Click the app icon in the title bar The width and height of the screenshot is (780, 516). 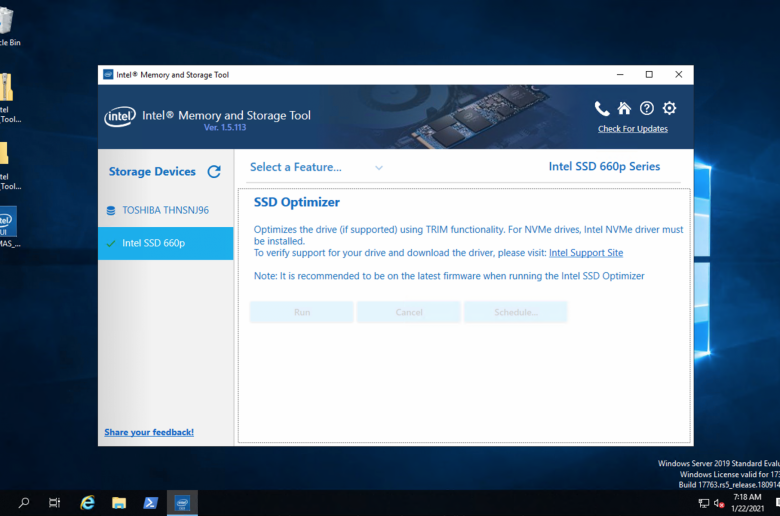pyautogui.click(x=108, y=75)
